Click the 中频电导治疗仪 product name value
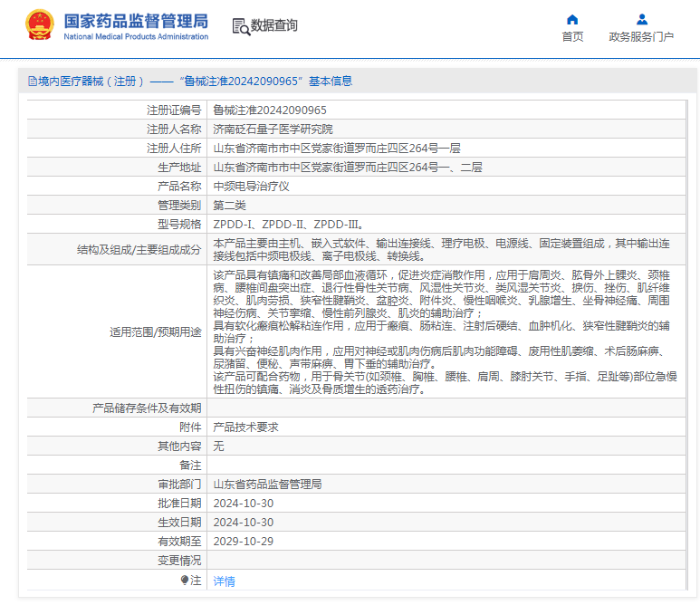 251,187
